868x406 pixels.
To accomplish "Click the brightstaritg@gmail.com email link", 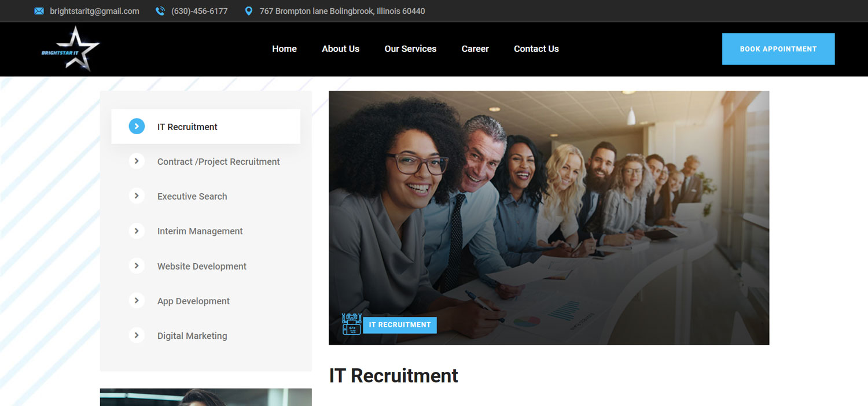I will pos(94,11).
